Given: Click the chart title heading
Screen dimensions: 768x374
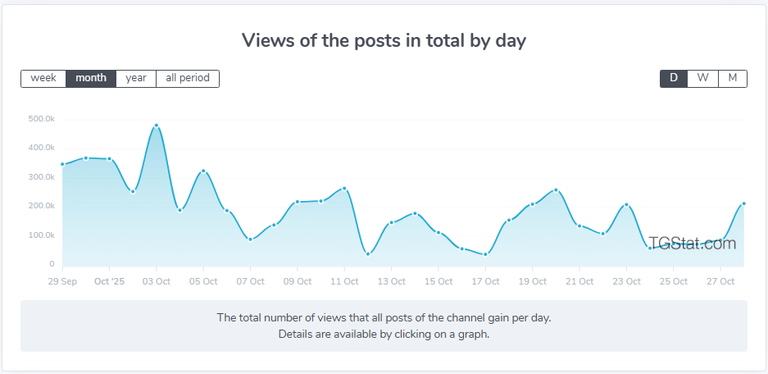Looking at the screenshot, I should (x=384, y=41).
